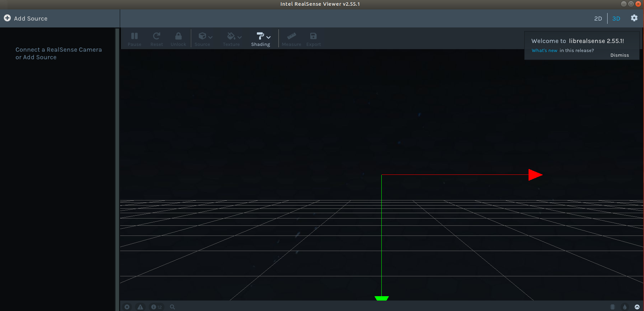
Task: Expand the output log panel arrow
Action: 637,307
